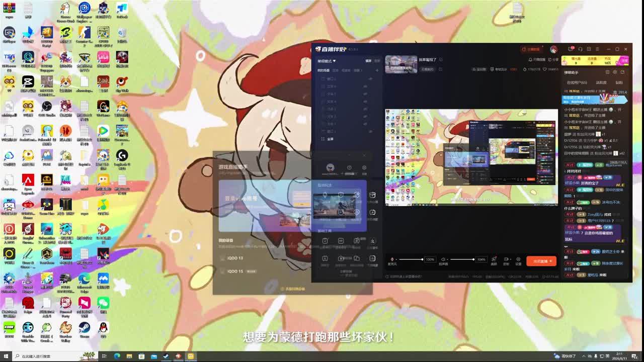Open the messages icon with red badge
The width and height of the screenshot is (644, 362).
click(x=571, y=49)
